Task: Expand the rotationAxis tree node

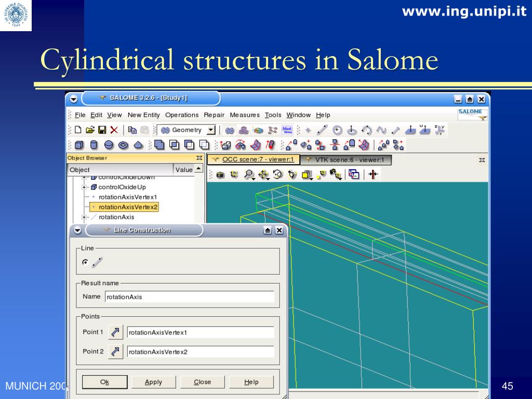Action: [84, 217]
